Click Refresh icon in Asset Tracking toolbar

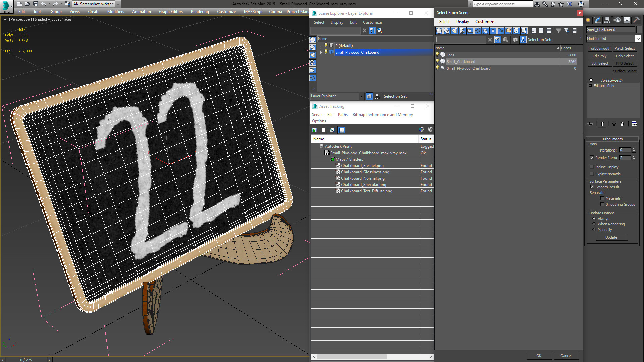tap(314, 130)
